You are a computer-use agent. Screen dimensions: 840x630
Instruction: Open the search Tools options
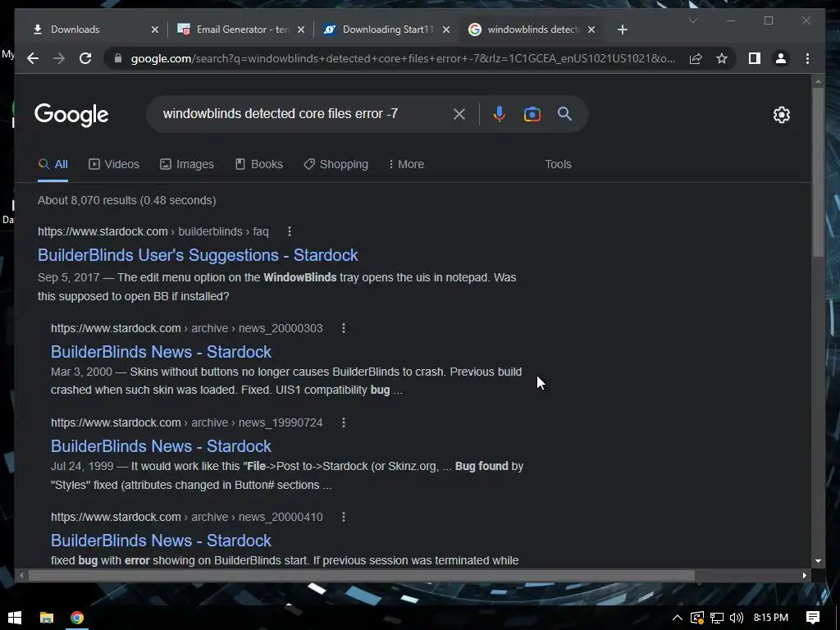coord(558,164)
